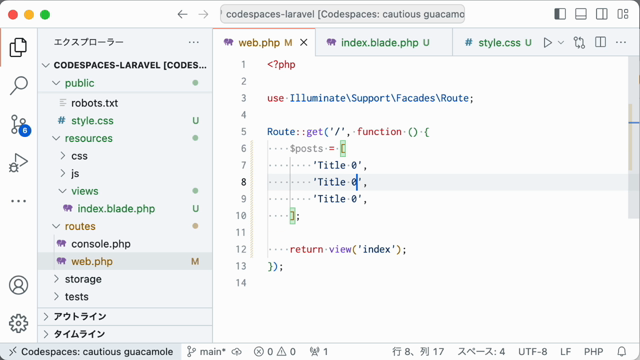Click Codespaces: cautious guacamole remote indicator
The image size is (640, 360).
tap(91, 351)
